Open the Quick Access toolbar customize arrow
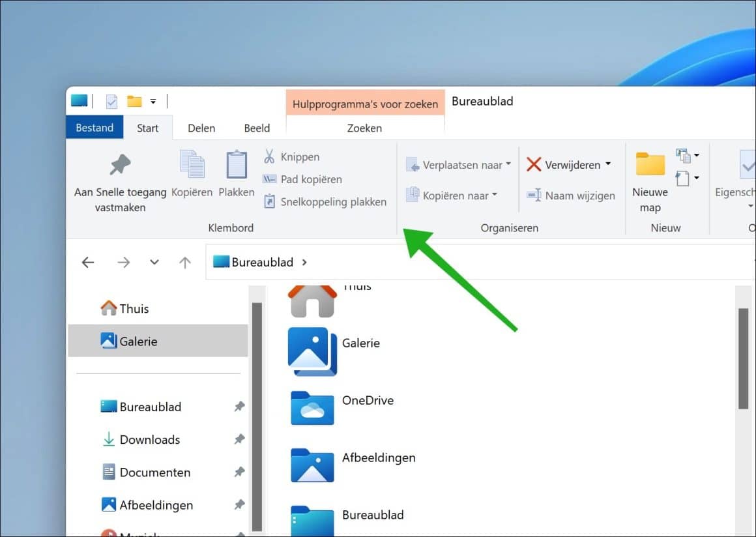The height and width of the screenshot is (537, 756). coord(154,102)
